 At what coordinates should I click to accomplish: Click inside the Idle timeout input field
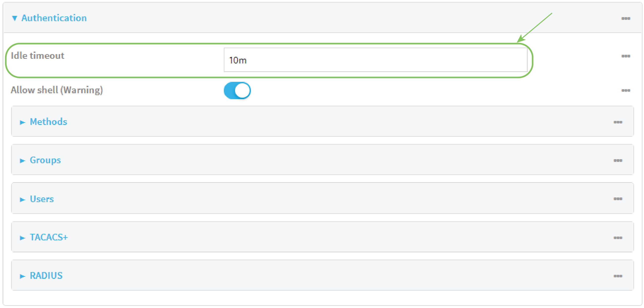click(375, 60)
